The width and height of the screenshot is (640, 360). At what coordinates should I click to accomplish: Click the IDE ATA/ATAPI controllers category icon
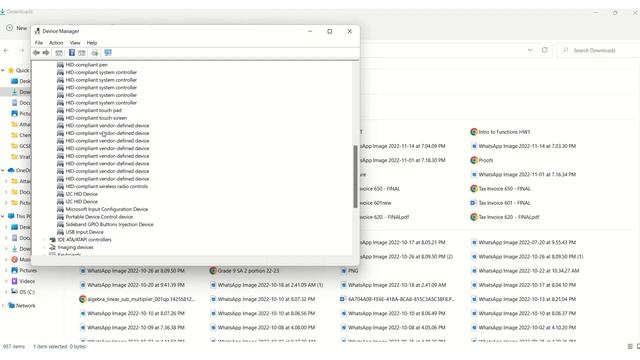coord(52,240)
